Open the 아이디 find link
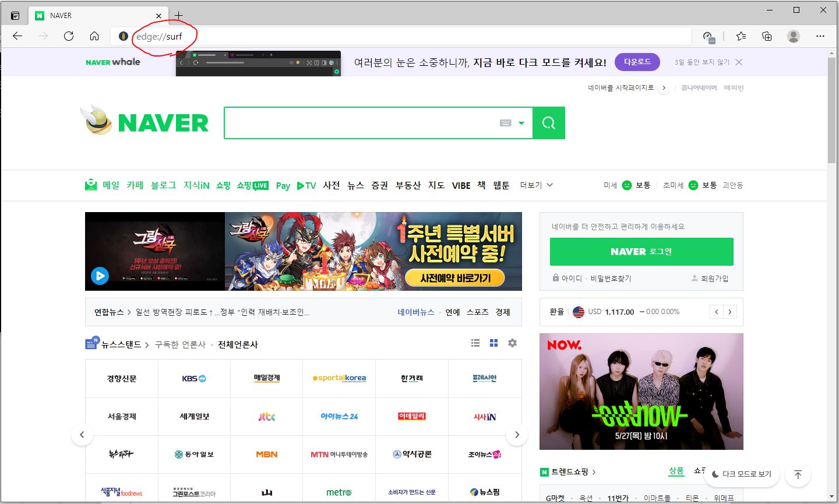Viewport: 839px width, 504px height. (x=572, y=279)
